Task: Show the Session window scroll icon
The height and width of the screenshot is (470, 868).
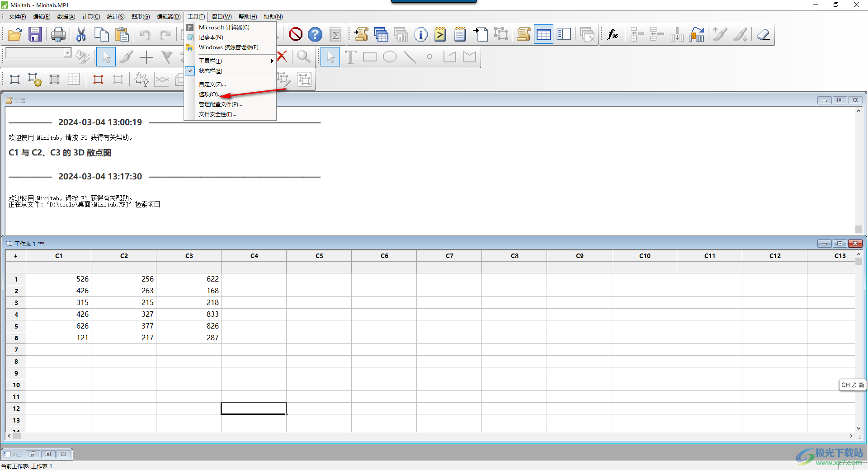Action: click(x=524, y=34)
